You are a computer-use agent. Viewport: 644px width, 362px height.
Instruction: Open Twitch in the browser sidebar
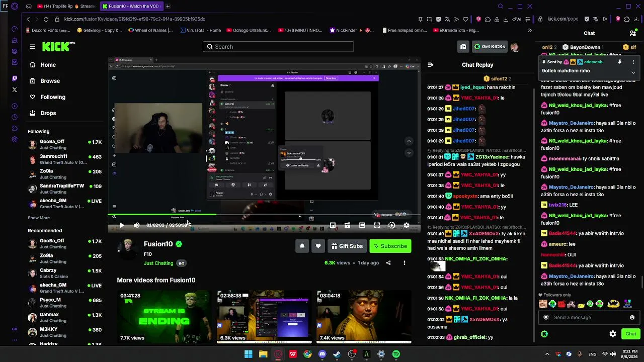point(15,78)
